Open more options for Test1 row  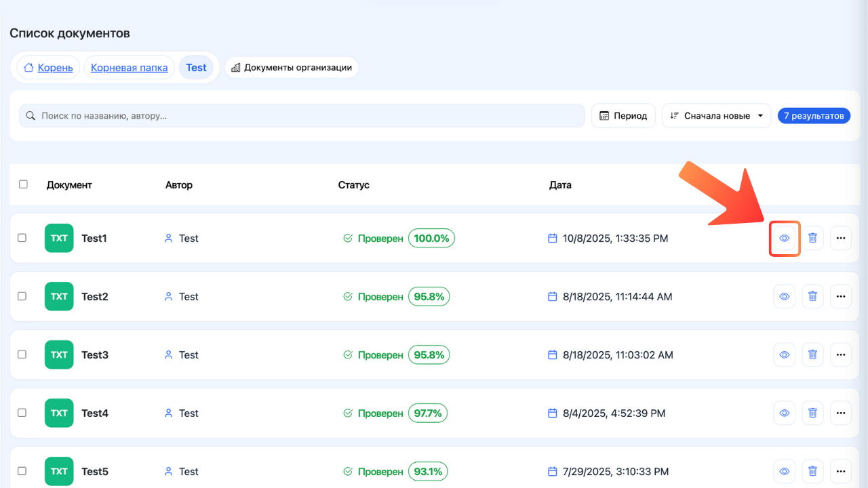[x=841, y=239]
